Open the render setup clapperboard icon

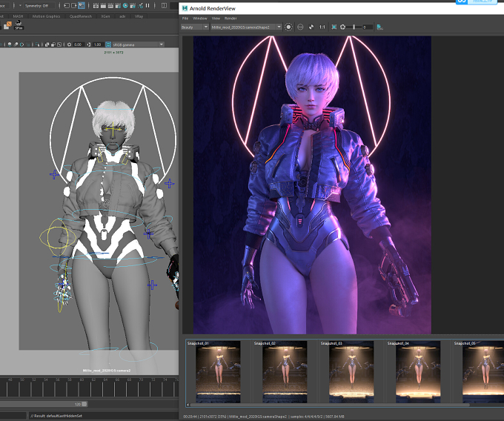[133, 6]
